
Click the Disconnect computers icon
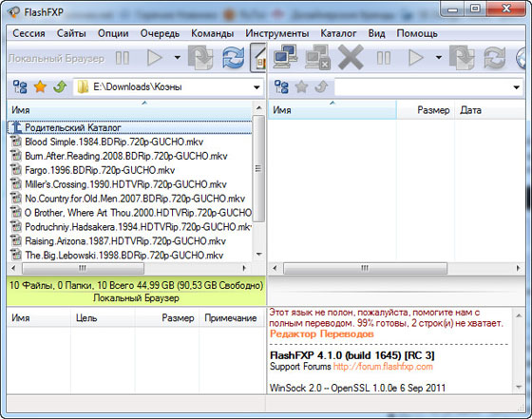317,57
